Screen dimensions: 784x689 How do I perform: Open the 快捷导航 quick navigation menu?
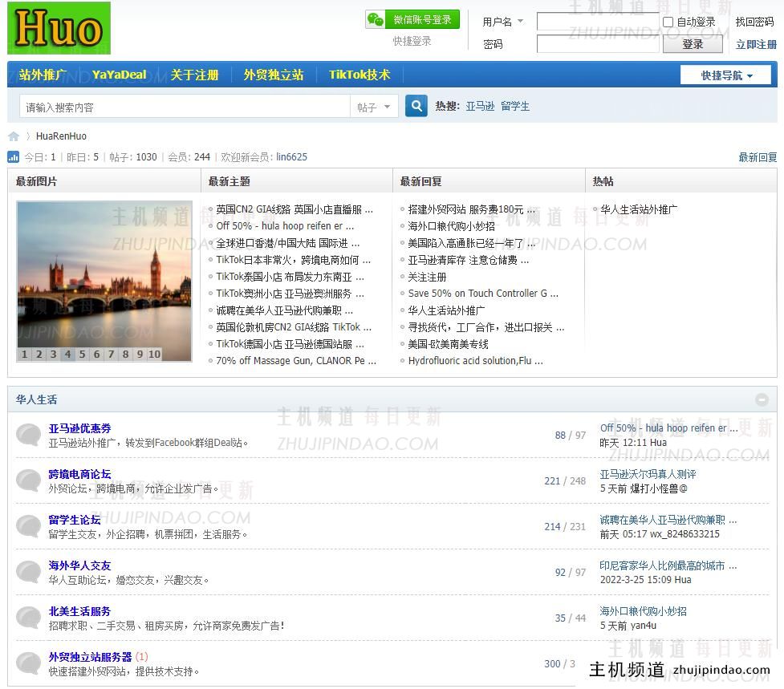[x=725, y=75]
